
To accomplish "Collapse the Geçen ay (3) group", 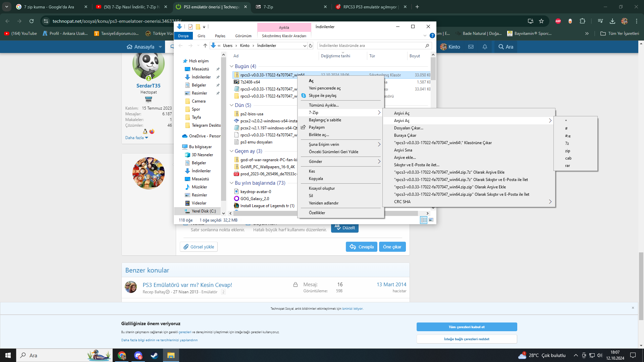I will point(231,151).
